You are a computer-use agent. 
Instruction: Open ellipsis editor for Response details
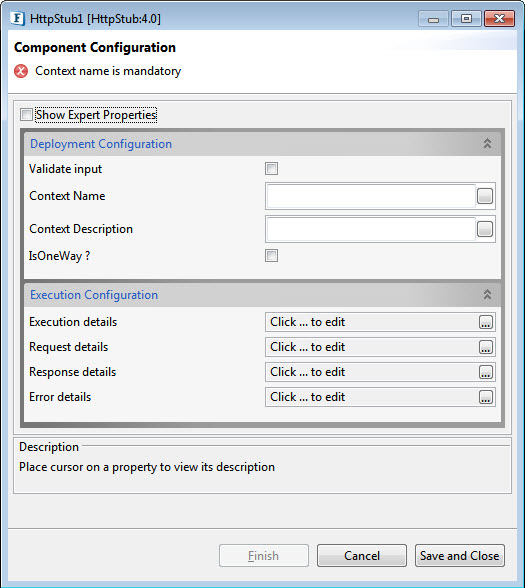point(486,372)
